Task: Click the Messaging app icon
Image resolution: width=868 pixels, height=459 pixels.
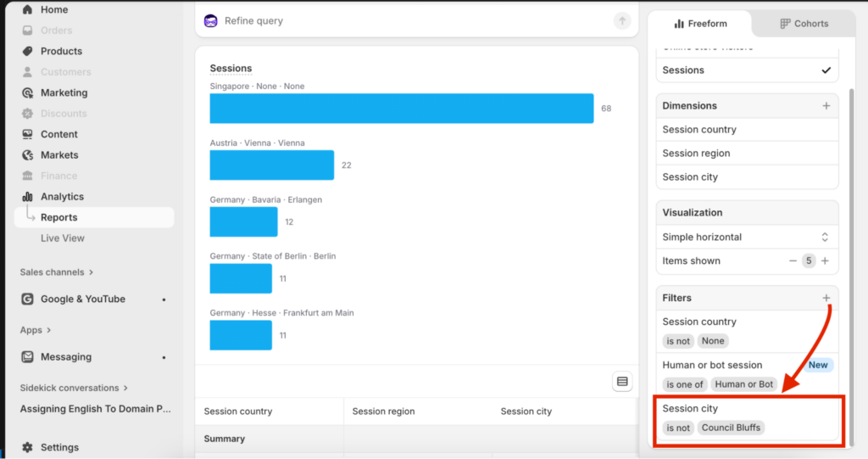Action: tap(27, 357)
